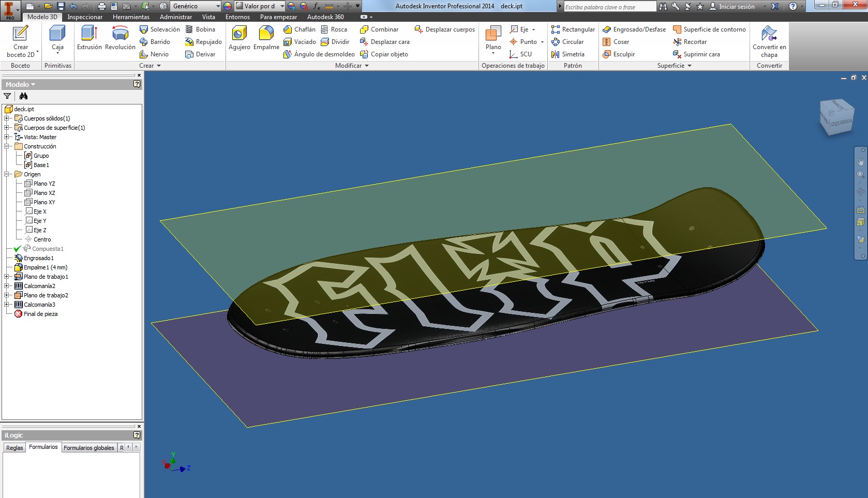Click the Repujado tool
868x498 pixels.
click(203, 42)
